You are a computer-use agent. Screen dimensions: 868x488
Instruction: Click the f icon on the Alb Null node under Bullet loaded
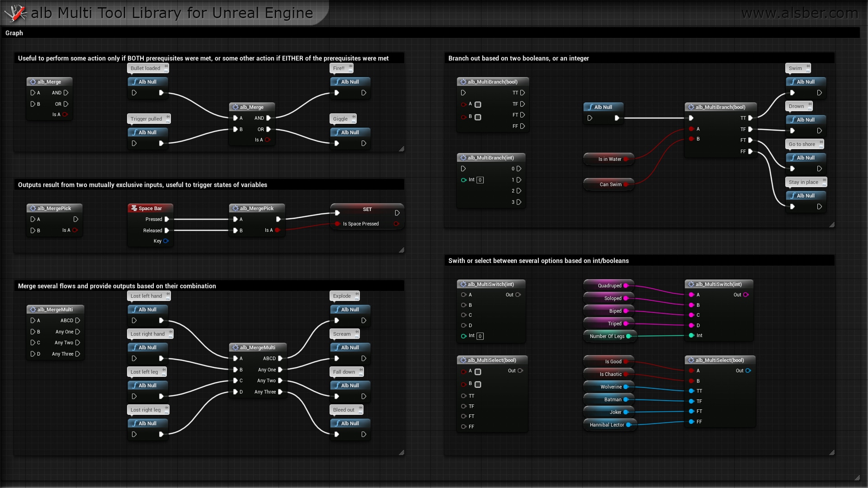click(135, 82)
